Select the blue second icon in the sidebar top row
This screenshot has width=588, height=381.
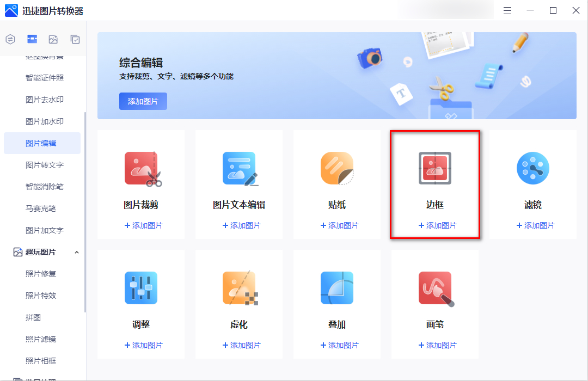point(32,39)
